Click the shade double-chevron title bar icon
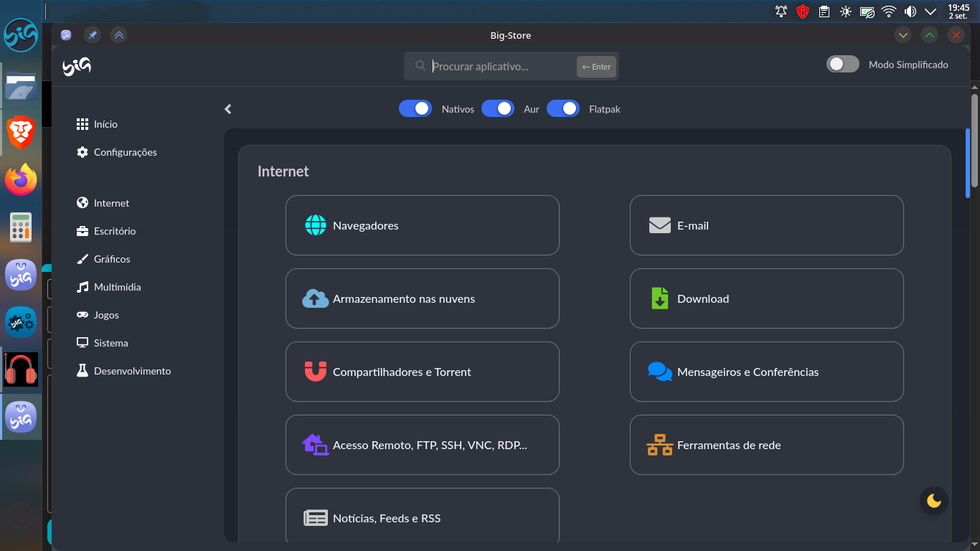980x551 pixels. [119, 35]
